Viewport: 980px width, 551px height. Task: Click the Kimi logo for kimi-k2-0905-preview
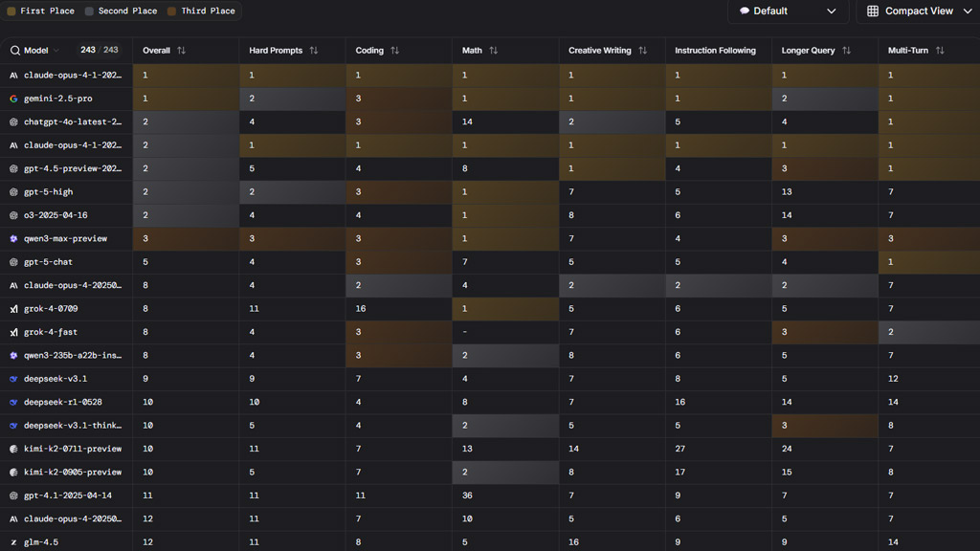pyautogui.click(x=13, y=473)
